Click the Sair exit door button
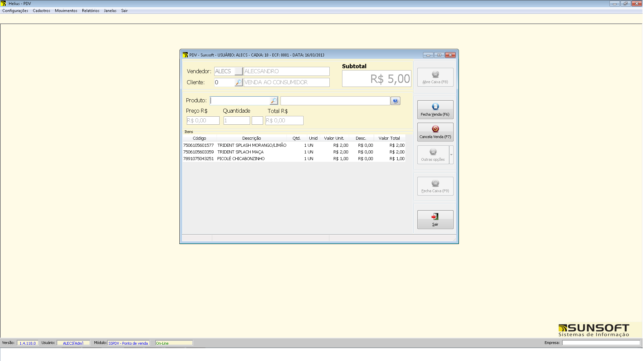Viewport: 644px width, 361px height. 435,220
